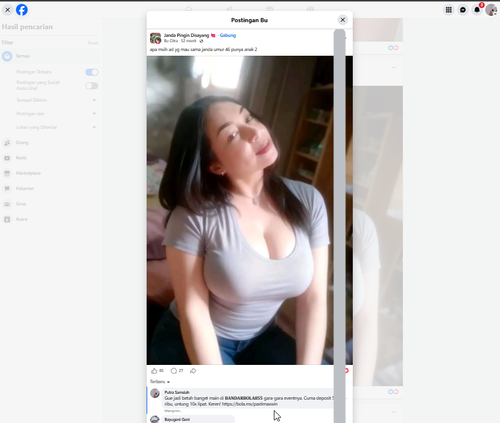Select the Grup filter
Image resolution: width=500 pixels, height=423 pixels.
coord(50,204)
